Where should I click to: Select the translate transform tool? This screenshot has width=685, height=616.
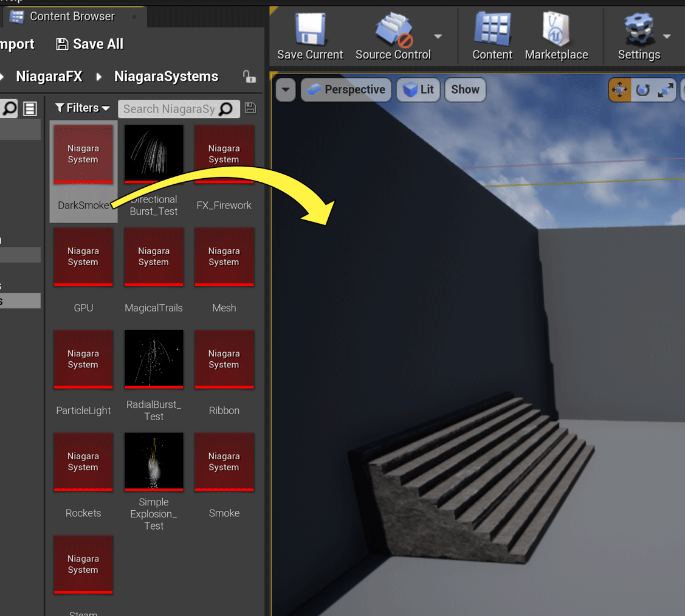pyautogui.click(x=620, y=90)
